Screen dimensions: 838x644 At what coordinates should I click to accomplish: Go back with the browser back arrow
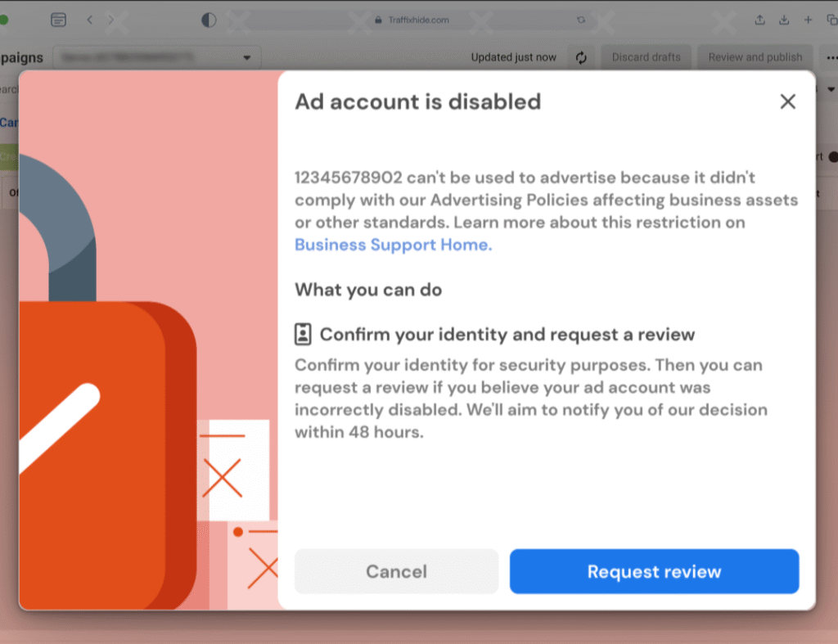tap(90, 20)
